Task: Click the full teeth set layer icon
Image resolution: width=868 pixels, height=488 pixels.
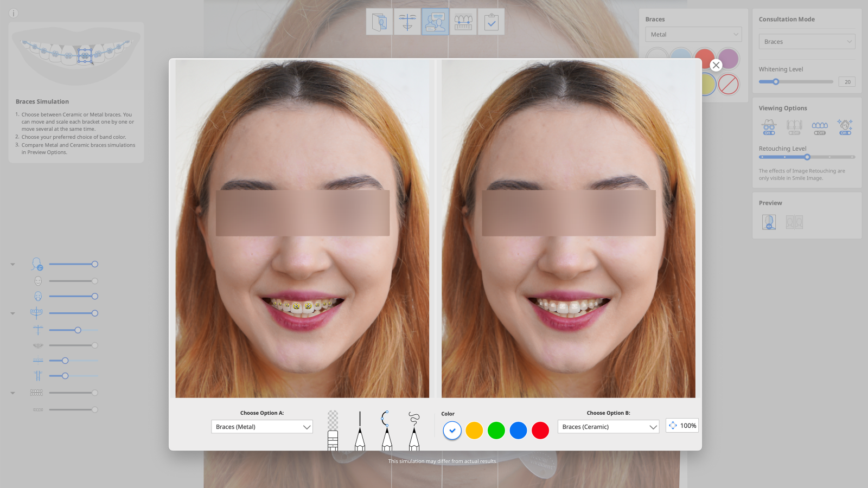Action: [36, 393]
